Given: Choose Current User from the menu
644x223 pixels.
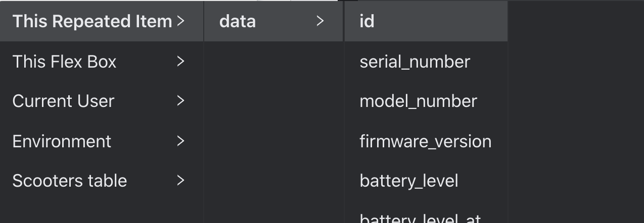Looking at the screenshot, I should click(101, 101).
